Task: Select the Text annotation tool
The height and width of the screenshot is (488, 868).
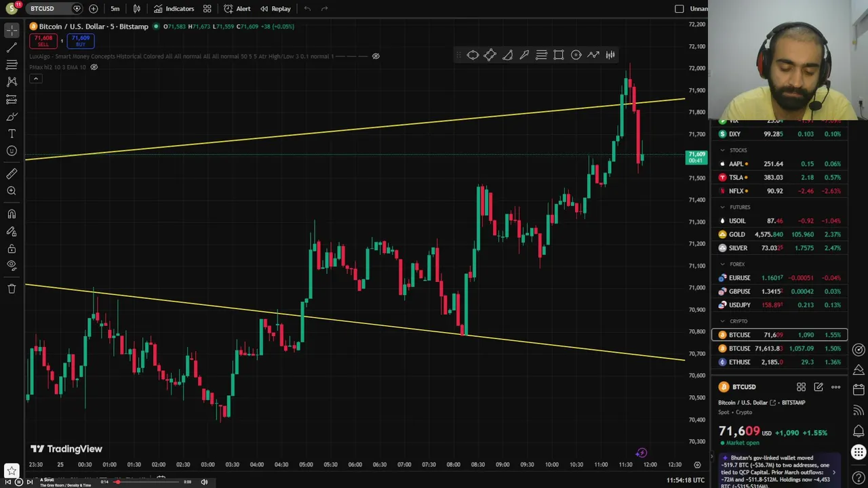Action: coord(12,134)
